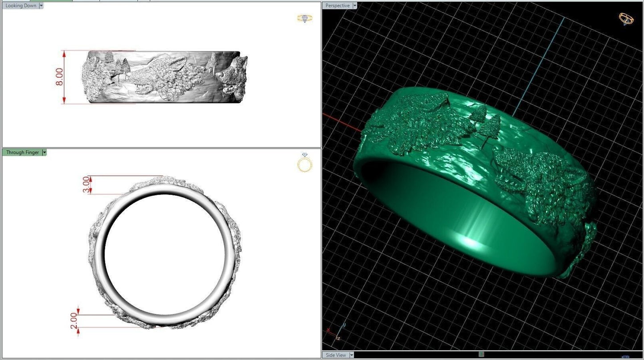Click the 2.00 thickness dimension text
Screen dimensions: 644x360
point(74,320)
